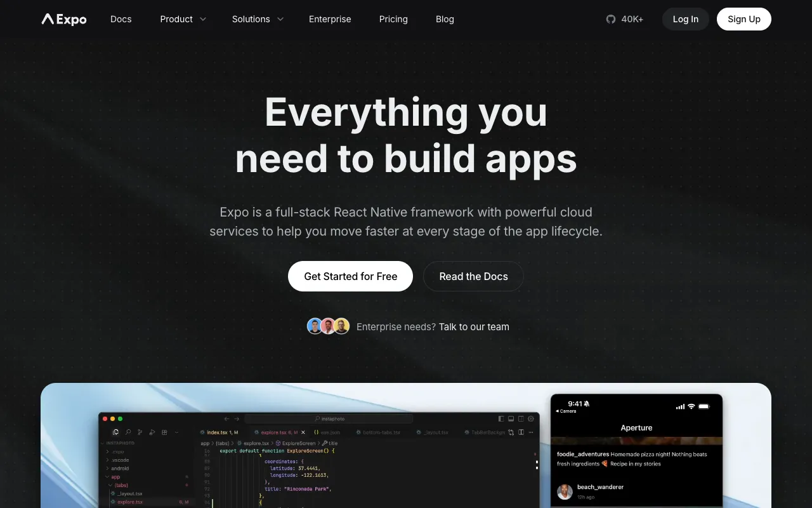The width and height of the screenshot is (812, 508).
Task: Open the Talk to our team link
Action: 474,326
